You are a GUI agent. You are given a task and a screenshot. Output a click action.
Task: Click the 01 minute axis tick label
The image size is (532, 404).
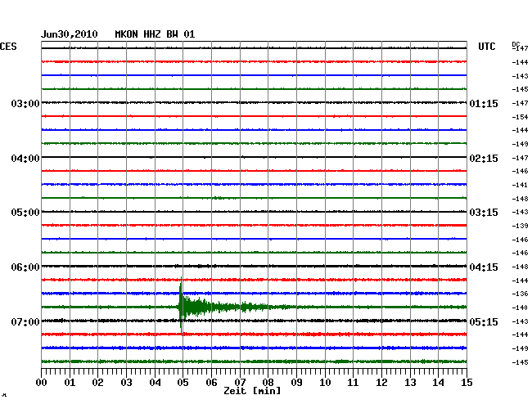coord(70,382)
